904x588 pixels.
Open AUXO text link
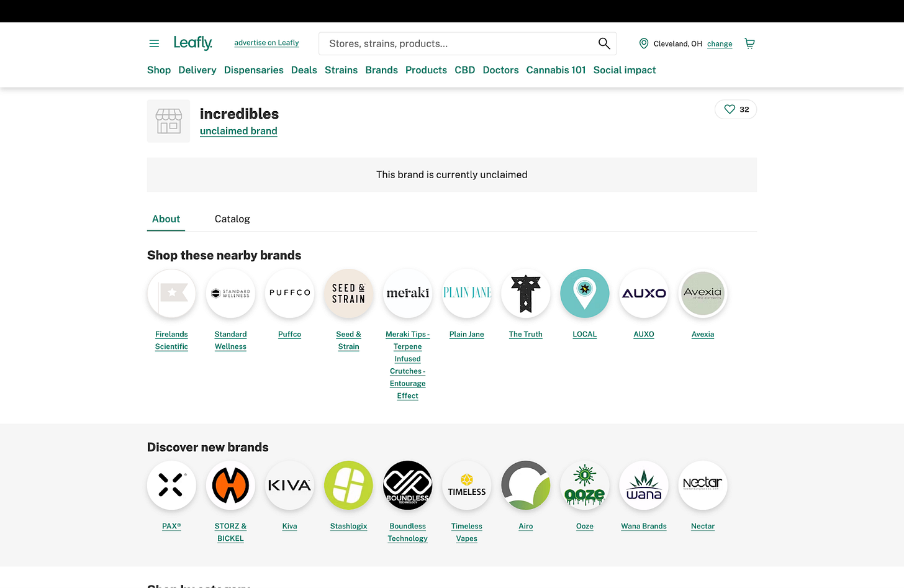click(644, 334)
